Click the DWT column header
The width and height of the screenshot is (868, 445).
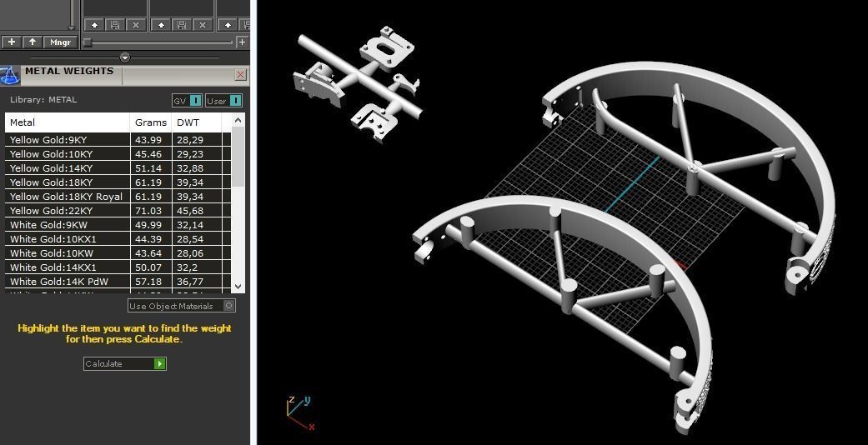coord(197,122)
